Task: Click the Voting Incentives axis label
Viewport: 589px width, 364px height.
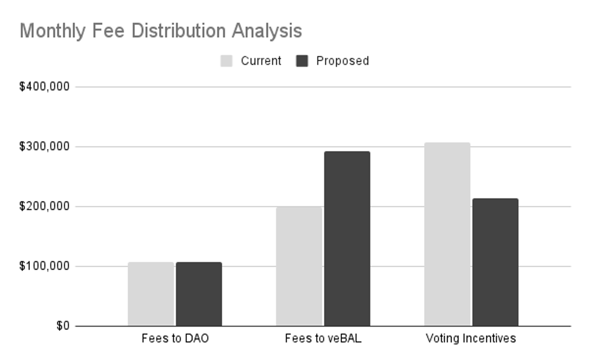Action: [471, 338]
